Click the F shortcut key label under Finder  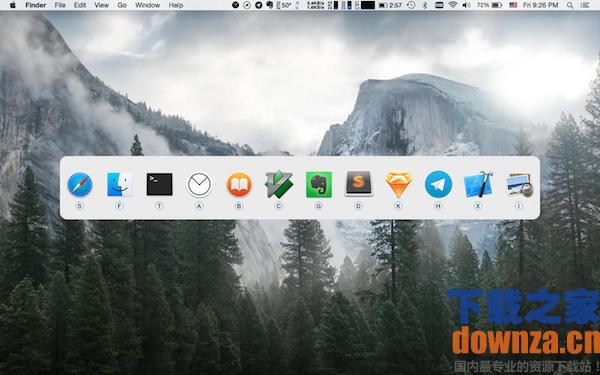119,206
